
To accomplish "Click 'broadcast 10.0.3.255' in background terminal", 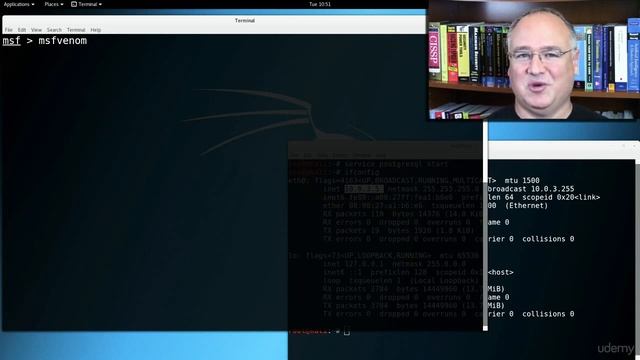I will click(x=531, y=189).
